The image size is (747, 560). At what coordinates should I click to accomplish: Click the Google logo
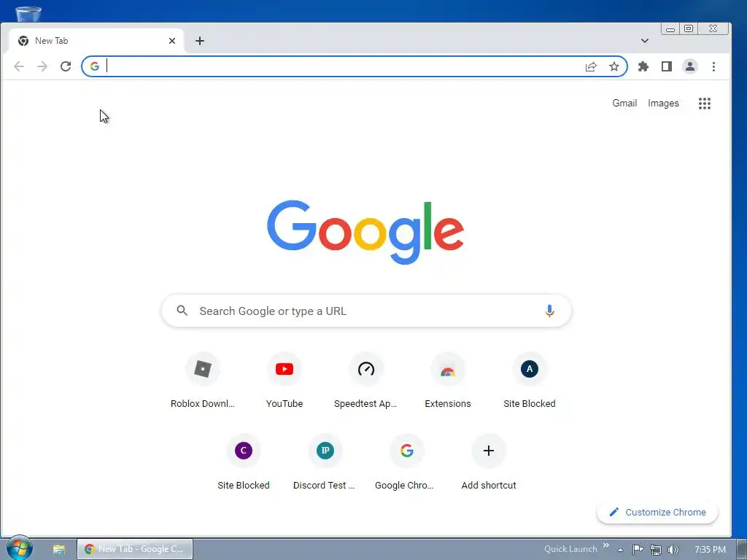(x=365, y=232)
